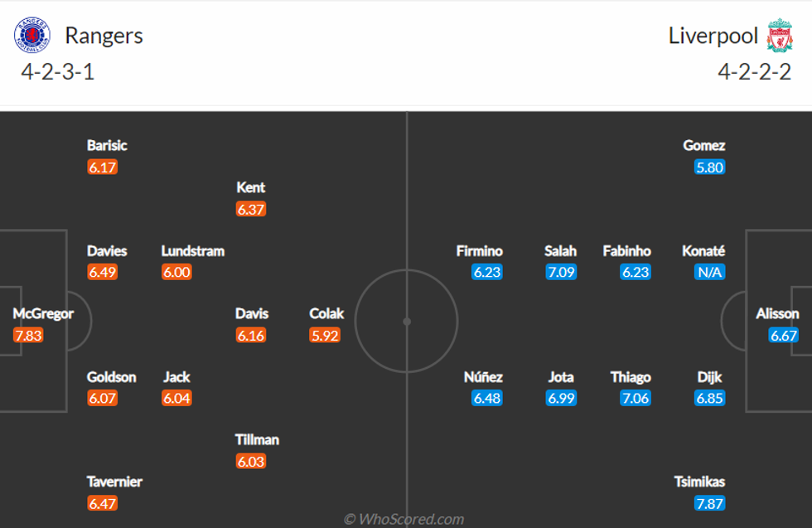
Task: Click Salah's 7.09 rating badge
Action: pos(561,272)
